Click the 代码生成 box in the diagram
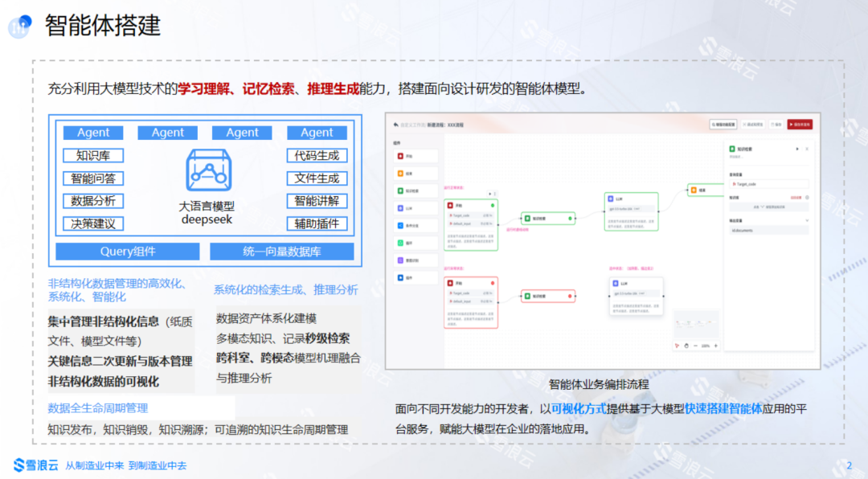Viewport: 868px width, 479px height. coord(317,156)
